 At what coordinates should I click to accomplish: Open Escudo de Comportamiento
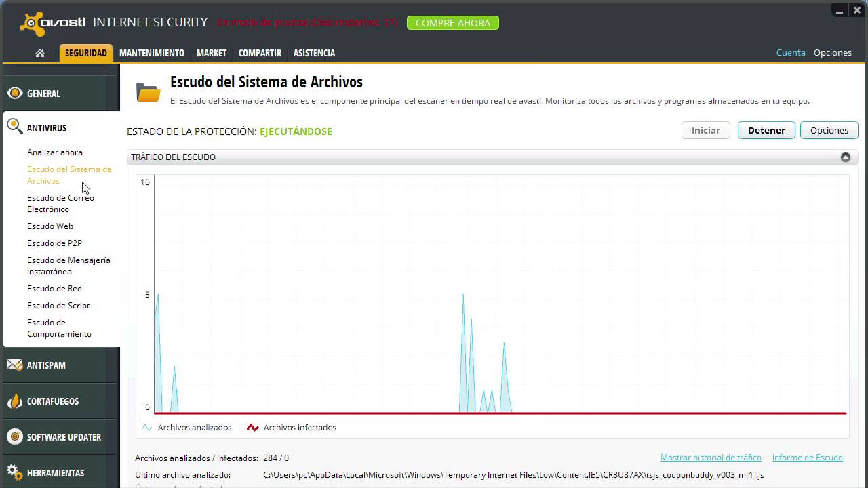pos(59,328)
